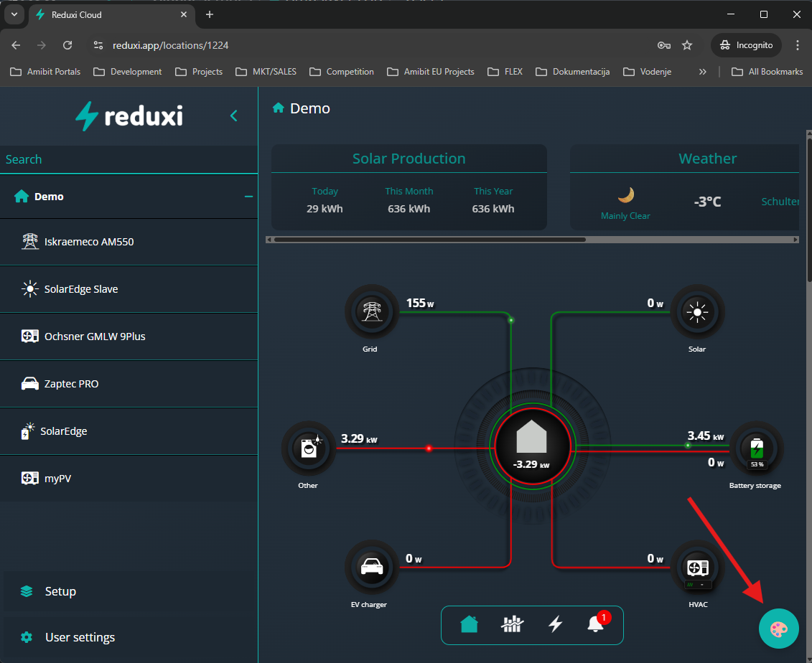Screen dimensions: 812x663
Task: Open the Battery storage node icon
Action: (756, 448)
